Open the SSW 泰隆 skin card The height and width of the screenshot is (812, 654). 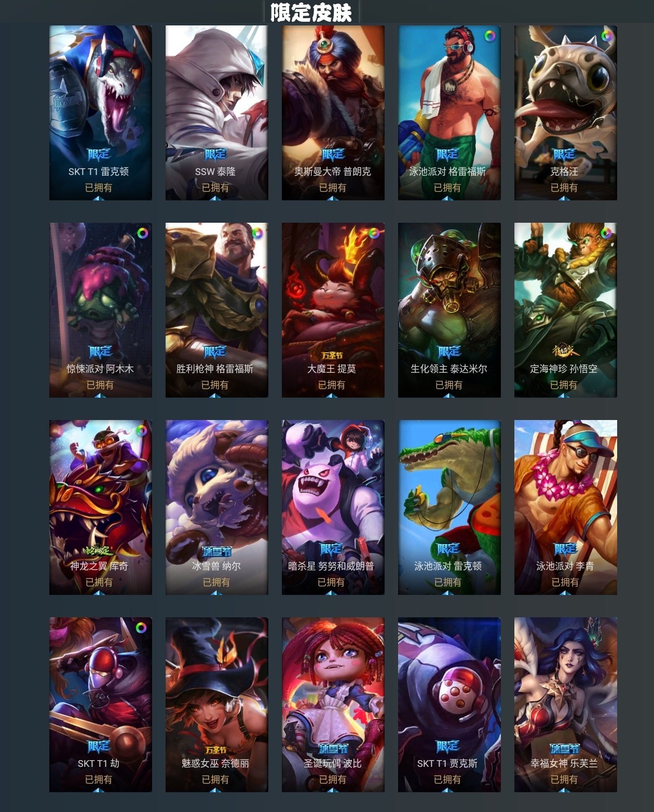coord(216,113)
